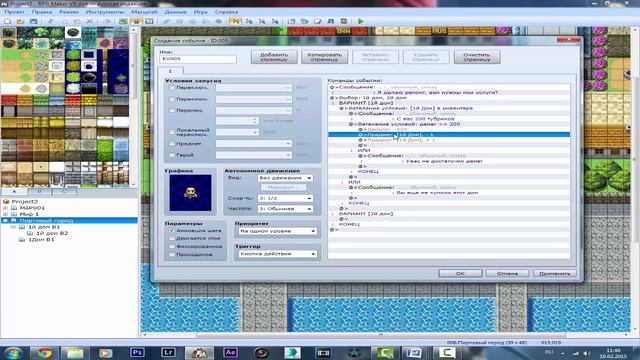The image size is (640, 360).
Task: Click the New Project toolbar icon
Action: tap(8, 21)
